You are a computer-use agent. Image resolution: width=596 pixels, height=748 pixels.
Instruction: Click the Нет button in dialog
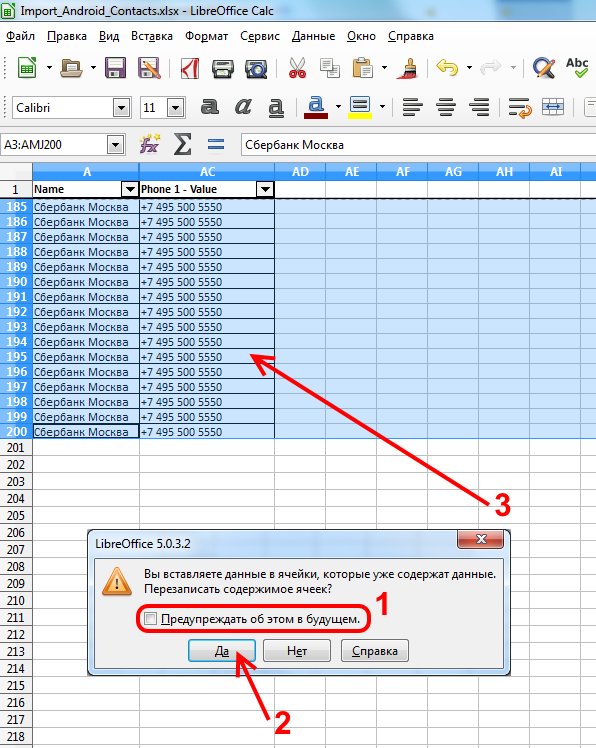[x=297, y=651]
